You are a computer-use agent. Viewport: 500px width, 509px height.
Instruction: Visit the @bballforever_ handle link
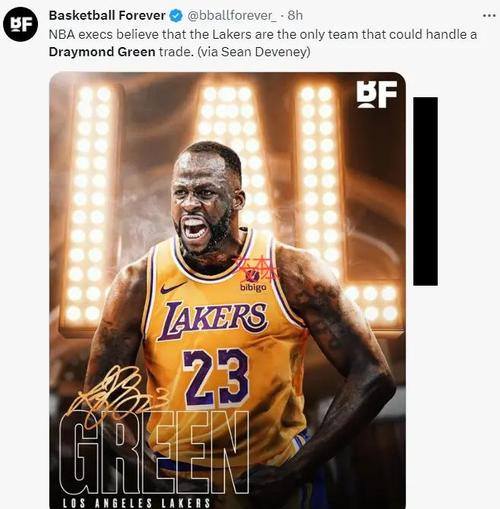[x=232, y=15]
